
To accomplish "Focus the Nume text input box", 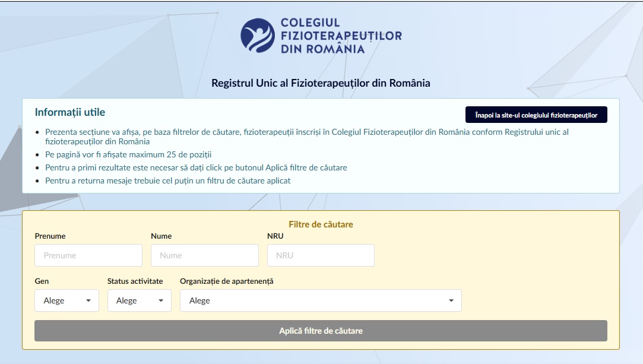I will tap(205, 255).
